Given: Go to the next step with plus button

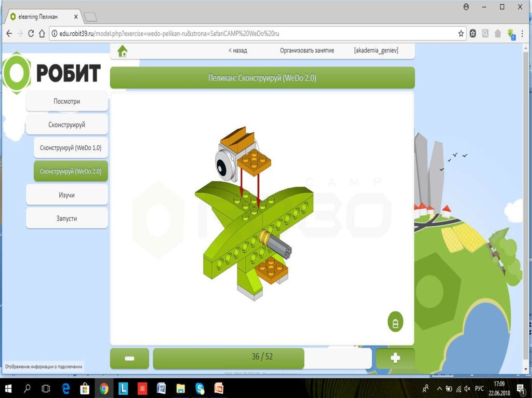Looking at the screenshot, I should click(x=395, y=358).
